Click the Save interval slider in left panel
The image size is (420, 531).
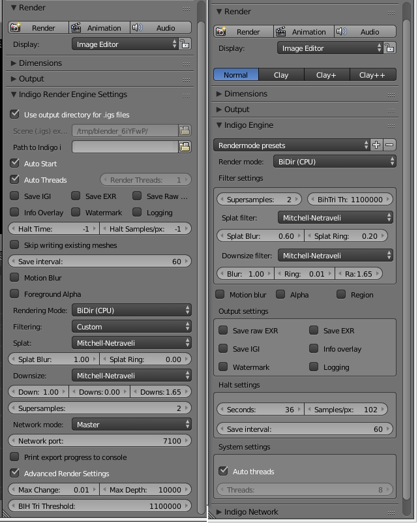[x=100, y=261]
